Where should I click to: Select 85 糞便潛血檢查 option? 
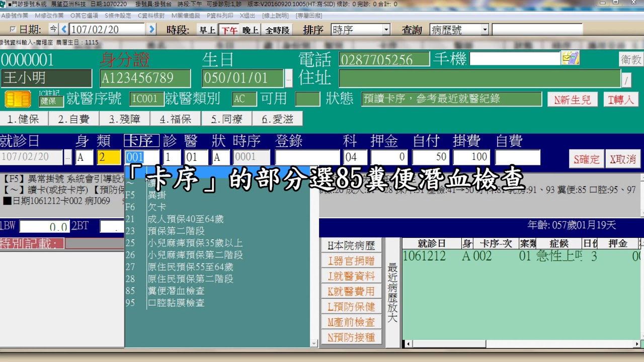click(x=217, y=291)
